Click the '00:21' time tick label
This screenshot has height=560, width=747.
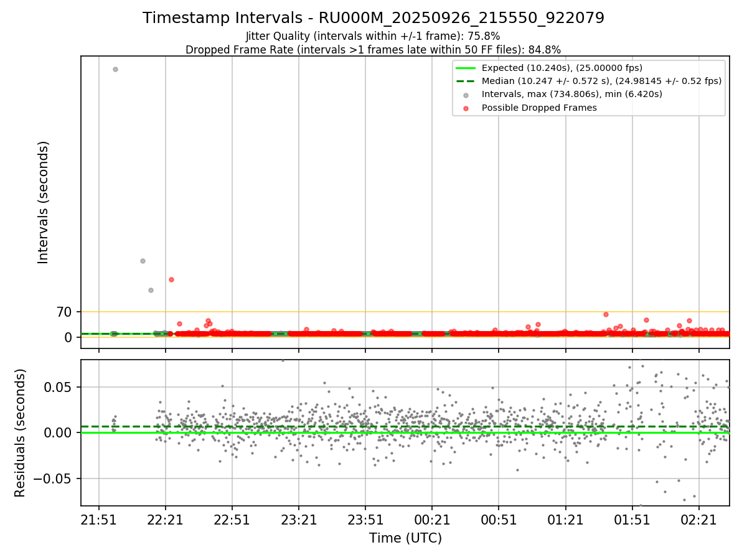(432, 520)
